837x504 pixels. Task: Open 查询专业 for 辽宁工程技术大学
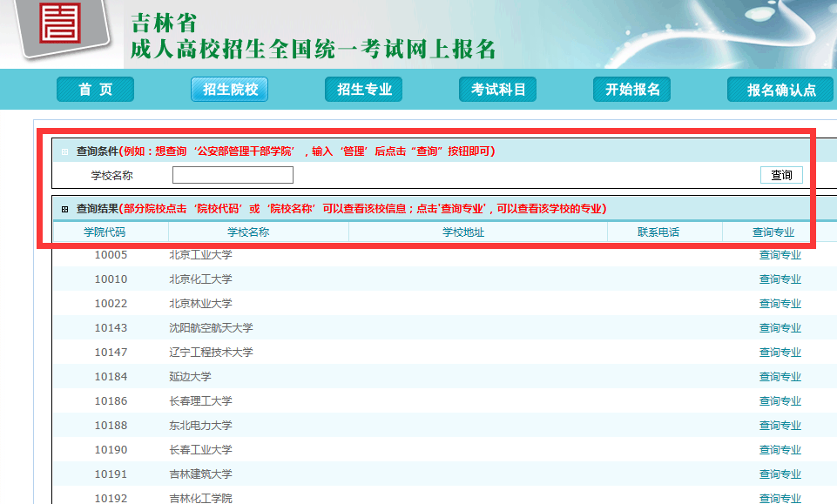pyautogui.click(x=780, y=352)
